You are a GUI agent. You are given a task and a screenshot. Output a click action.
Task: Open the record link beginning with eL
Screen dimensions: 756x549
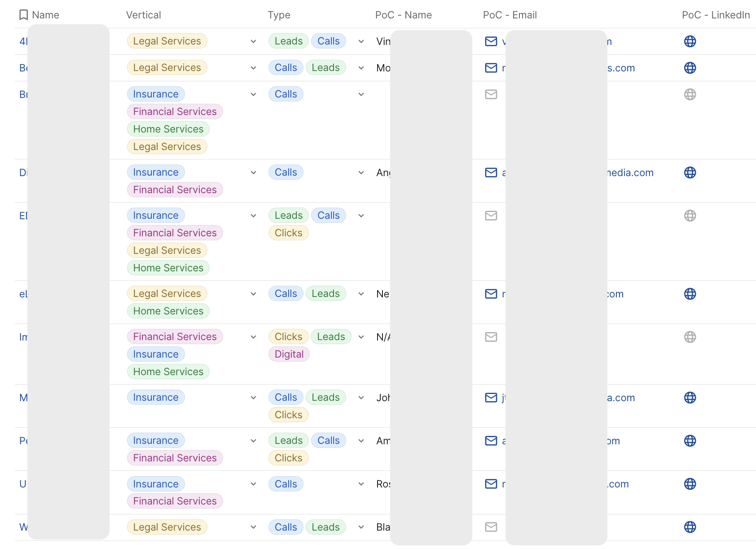tap(23, 294)
